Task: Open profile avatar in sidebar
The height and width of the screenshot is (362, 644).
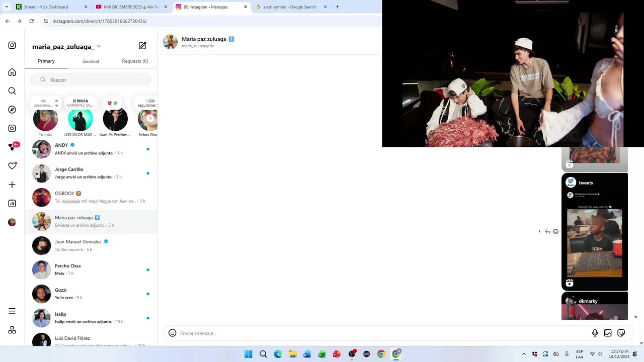Action: click(x=12, y=222)
